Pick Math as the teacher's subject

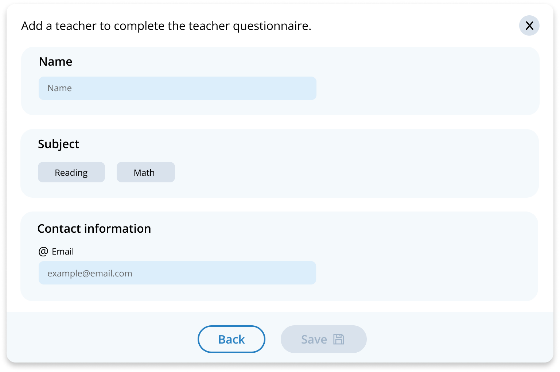(146, 172)
